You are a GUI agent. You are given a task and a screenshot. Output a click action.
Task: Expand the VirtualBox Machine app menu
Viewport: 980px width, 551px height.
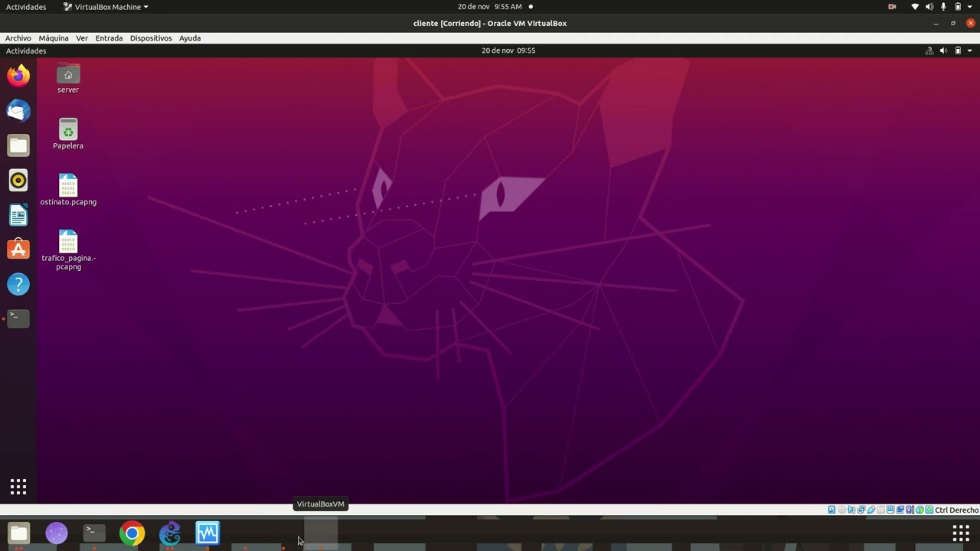click(x=106, y=7)
